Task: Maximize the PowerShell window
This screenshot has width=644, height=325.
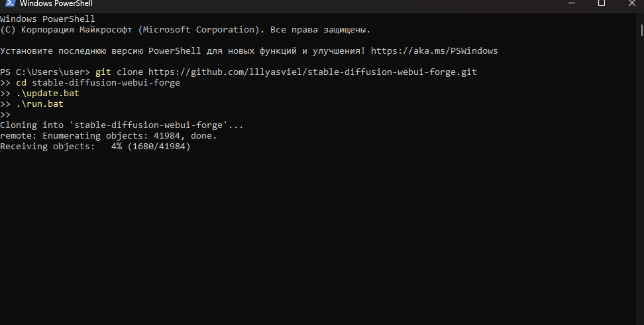Action: (602, 3)
